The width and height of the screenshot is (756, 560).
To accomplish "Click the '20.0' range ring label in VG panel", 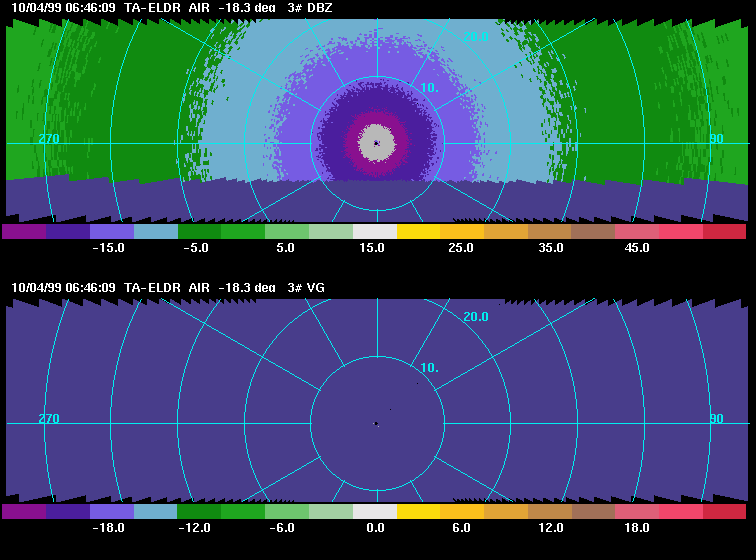I will 476,316.
